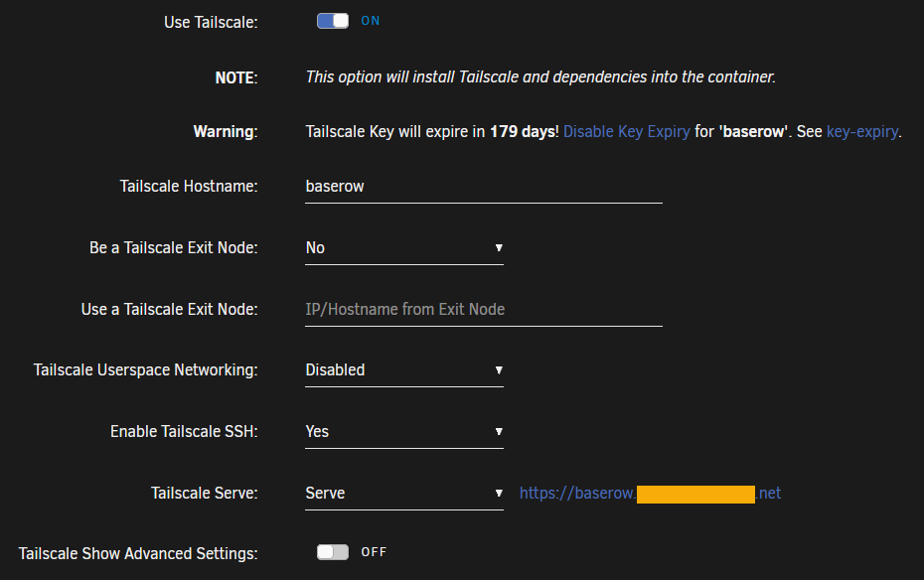Click the Tailscale Serve label
Viewport: 924px width, 580px height.
point(205,493)
